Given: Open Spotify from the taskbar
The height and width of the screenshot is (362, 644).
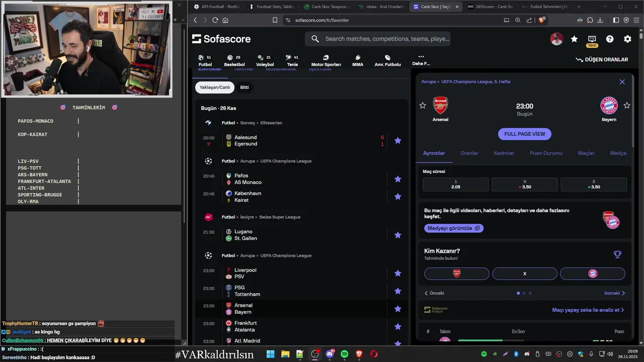Looking at the screenshot, I should (x=345, y=354).
